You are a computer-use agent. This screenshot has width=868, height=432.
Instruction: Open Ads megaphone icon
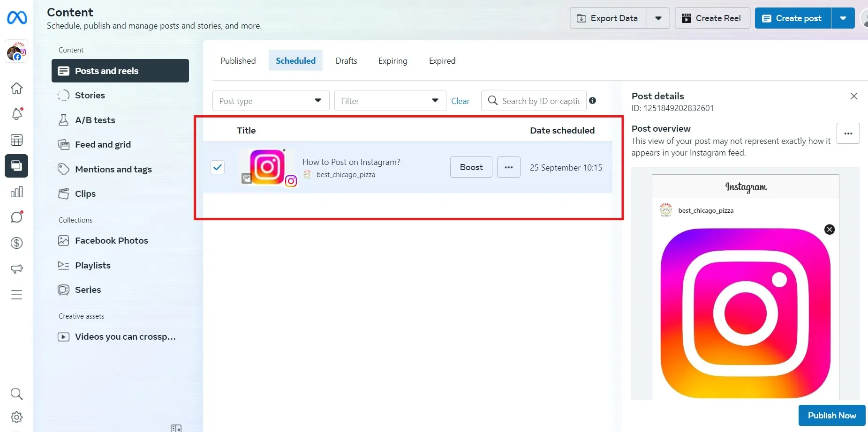[x=16, y=269]
